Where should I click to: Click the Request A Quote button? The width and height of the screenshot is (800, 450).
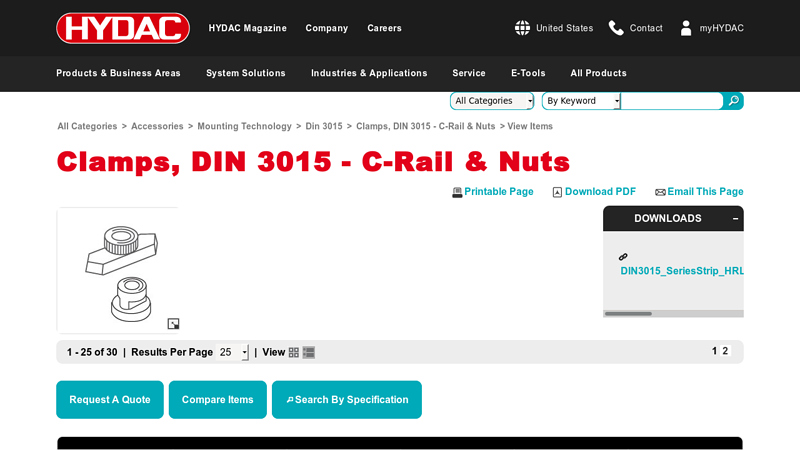click(110, 400)
